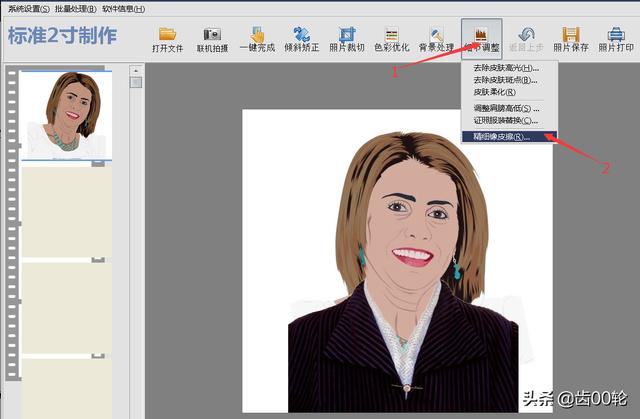Screen dimensions: 640x419
Task: Collapse the 细节调整 detail adjustment dropdown
Action: pos(482,38)
